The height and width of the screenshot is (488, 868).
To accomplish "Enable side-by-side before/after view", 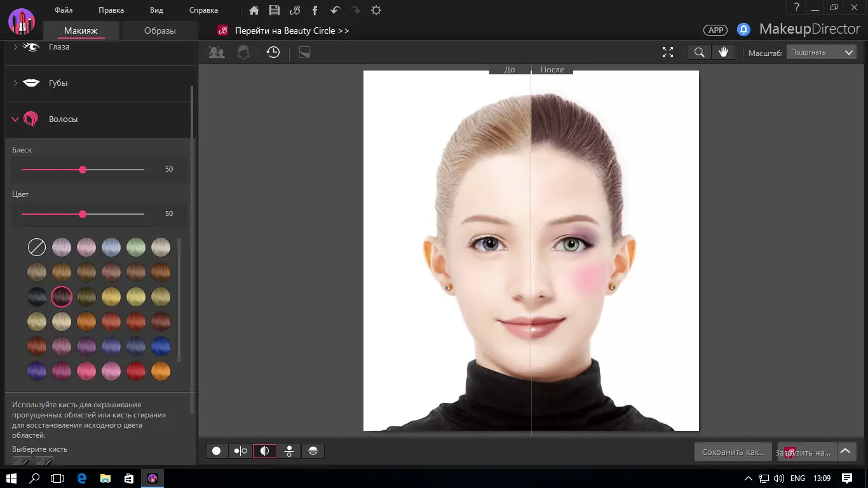I will [x=240, y=451].
